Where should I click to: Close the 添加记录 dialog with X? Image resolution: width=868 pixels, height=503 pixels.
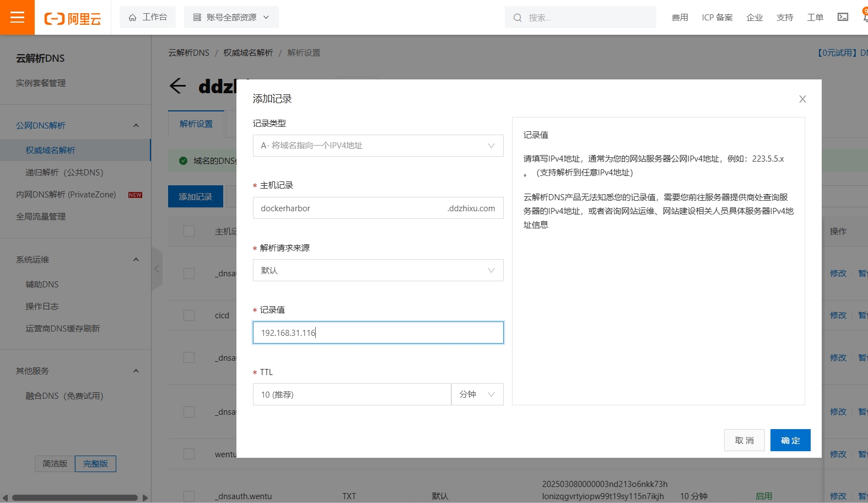point(802,99)
